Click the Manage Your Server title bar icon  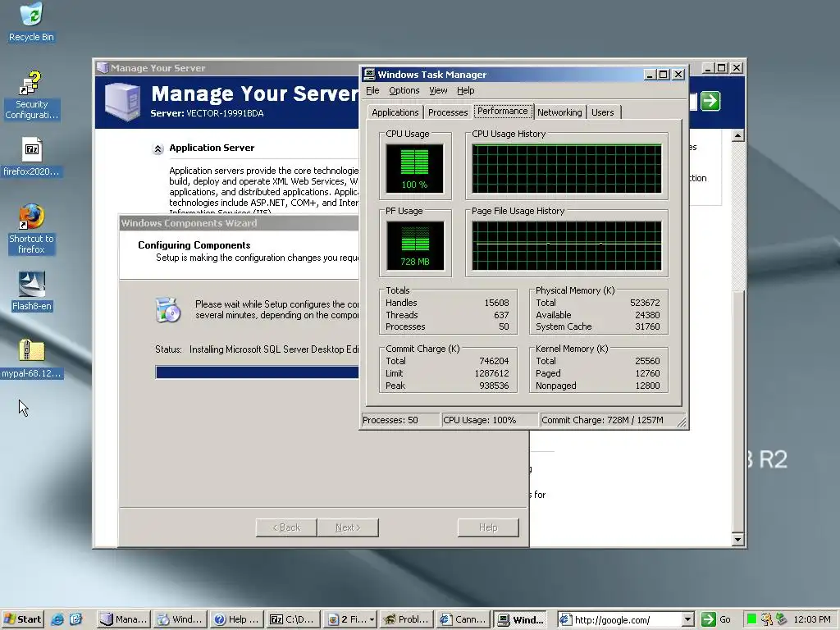pyautogui.click(x=103, y=68)
